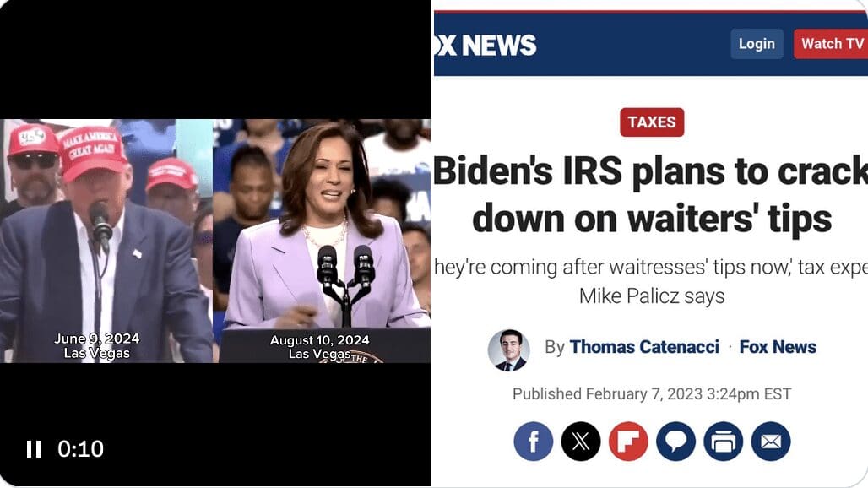This screenshot has height=488, width=868.
Task: Print the article using printer icon
Action: click(x=724, y=442)
